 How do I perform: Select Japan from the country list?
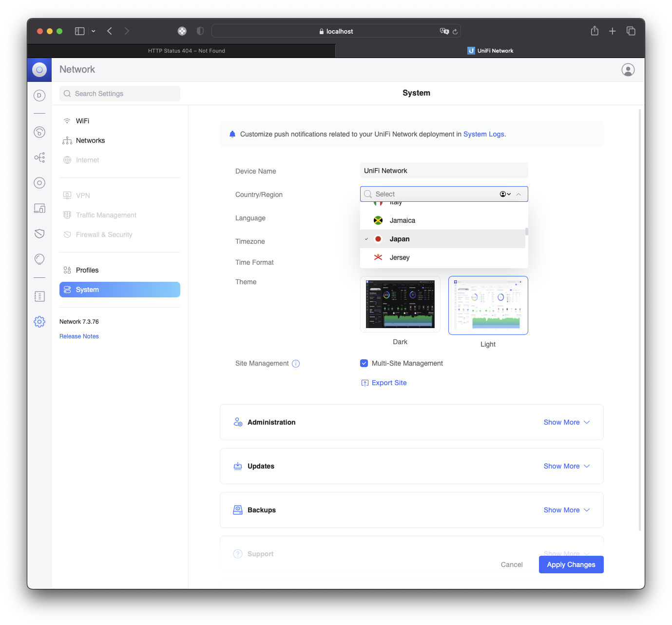point(442,239)
